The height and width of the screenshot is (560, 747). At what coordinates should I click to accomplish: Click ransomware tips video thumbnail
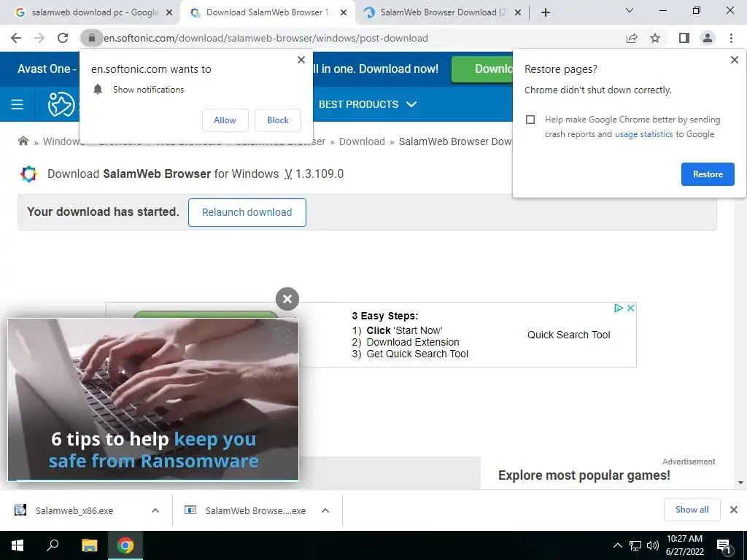click(153, 400)
